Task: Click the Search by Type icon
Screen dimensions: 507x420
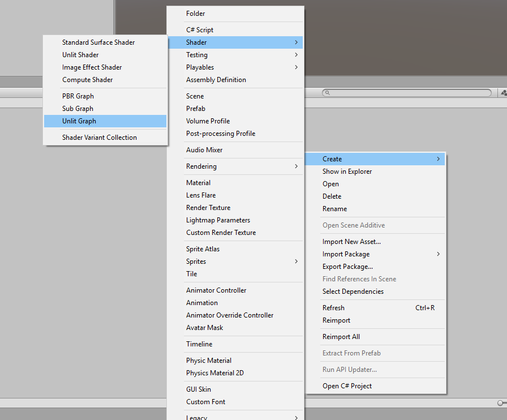Action: (x=503, y=93)
